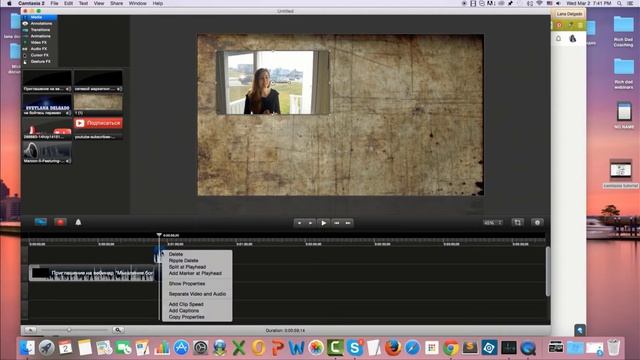Open App Store from the Dock
640x360 pixels.
(x=181, y=348)
